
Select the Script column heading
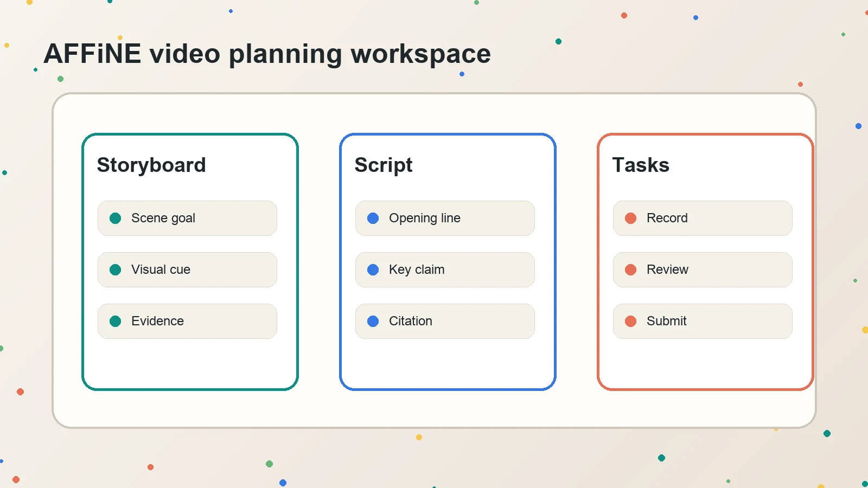(384, 165)
